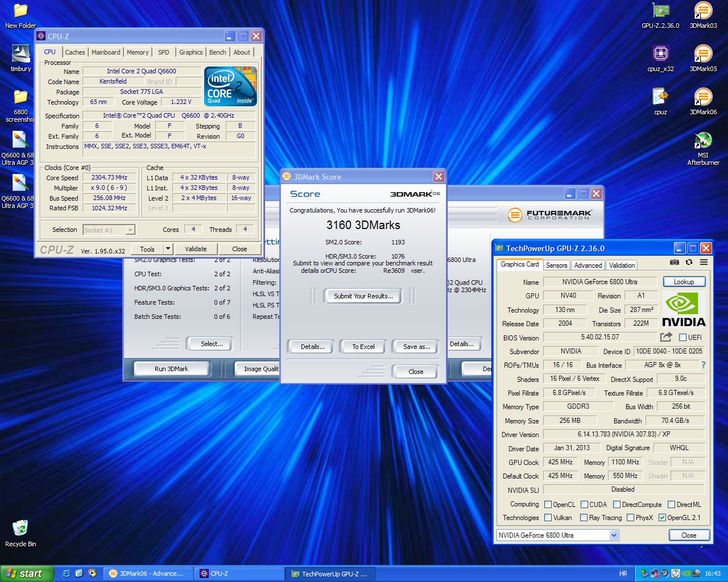Select the GPU-Z.2.36.0 desktop icon
Screen dimensions: 728x582
click(x=660, y=16)
